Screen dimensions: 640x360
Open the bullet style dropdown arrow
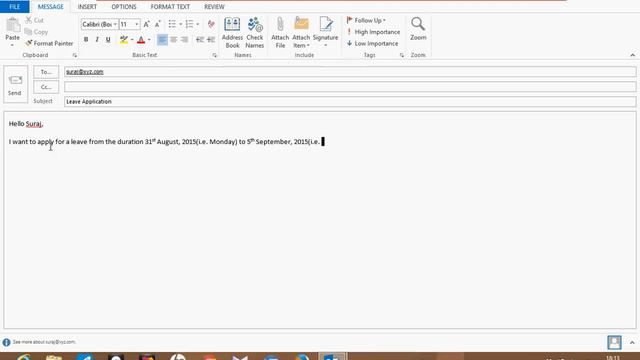point(180,24)
